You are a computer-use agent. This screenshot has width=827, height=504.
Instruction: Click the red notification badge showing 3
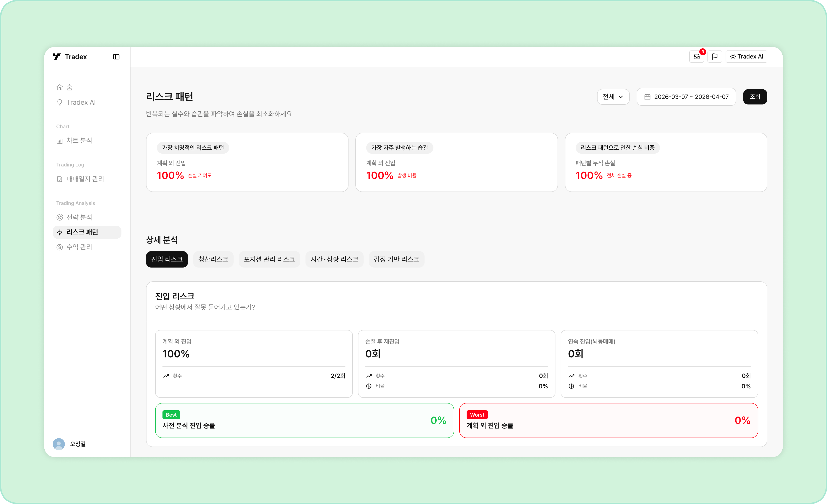702,52
